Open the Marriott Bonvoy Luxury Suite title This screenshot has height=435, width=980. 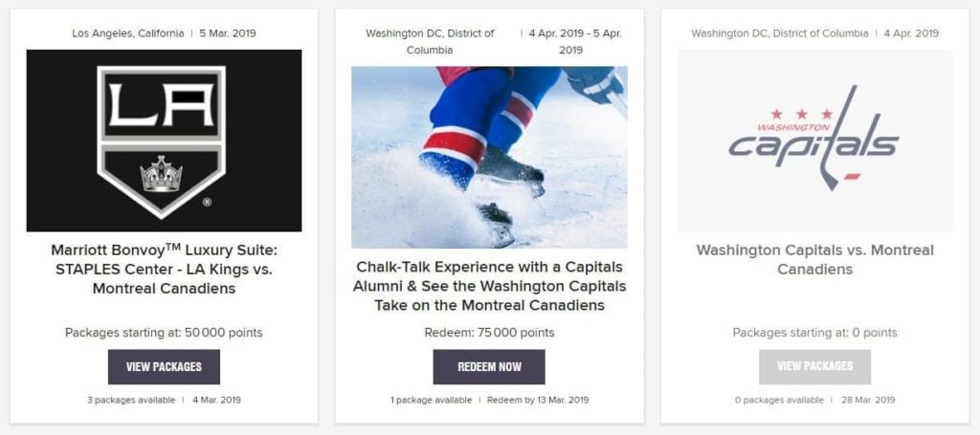pyautogui.click(x=164, y=269)
